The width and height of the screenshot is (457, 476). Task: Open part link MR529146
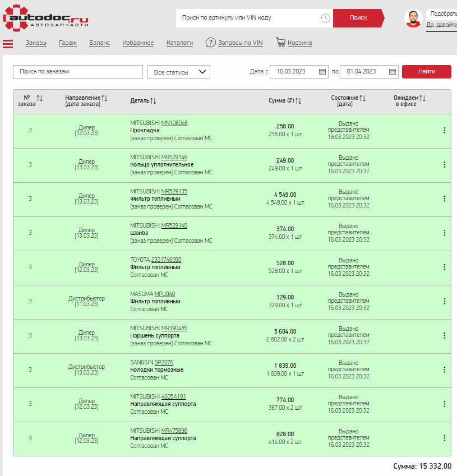(174, 157)
